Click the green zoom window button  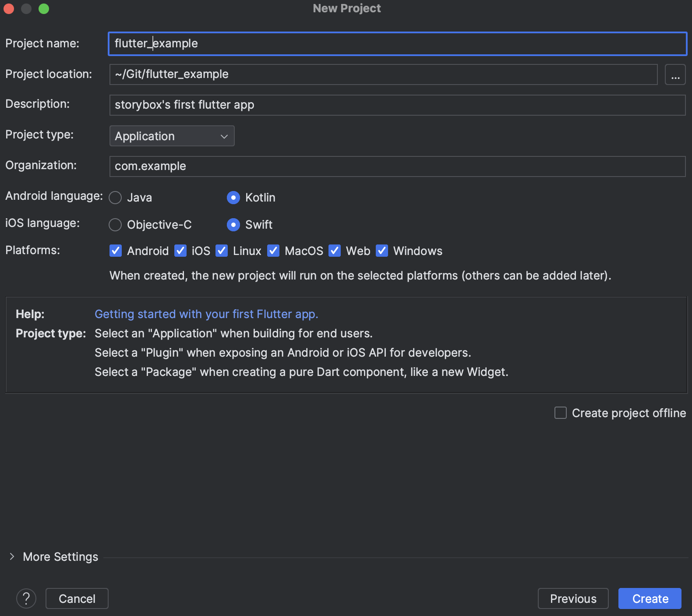(44, 8)
